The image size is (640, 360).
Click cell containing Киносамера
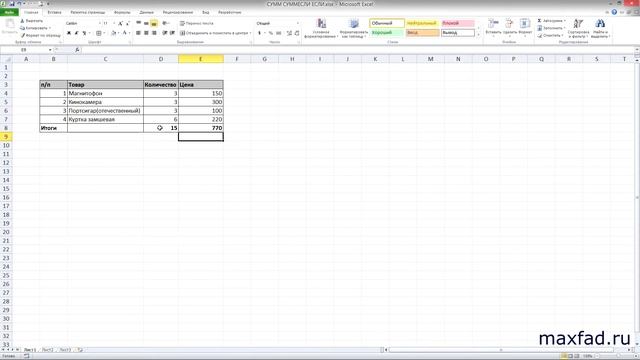105,102
